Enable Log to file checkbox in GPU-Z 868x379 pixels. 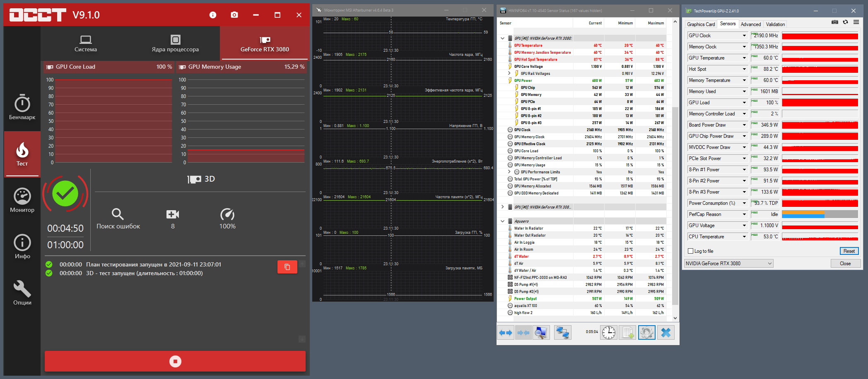point(690,251)
